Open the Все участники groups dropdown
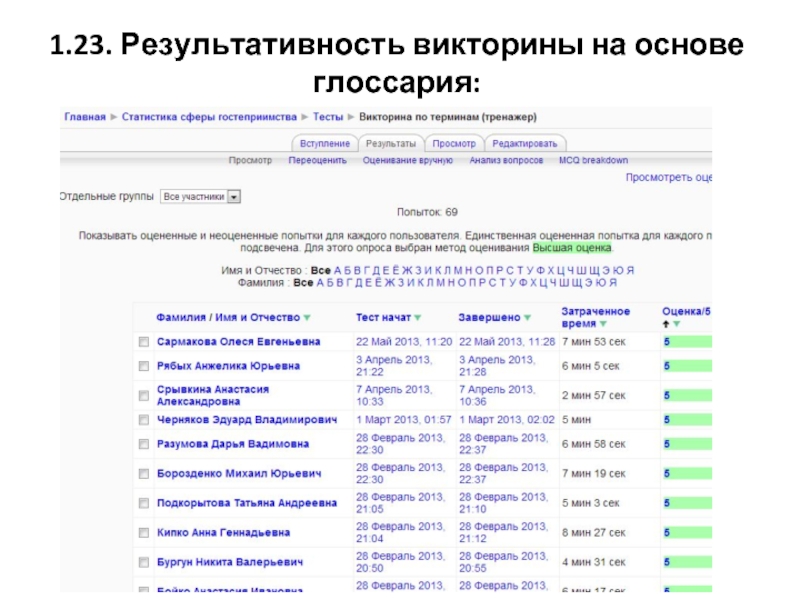800x600 pixels. click(200, 196)
